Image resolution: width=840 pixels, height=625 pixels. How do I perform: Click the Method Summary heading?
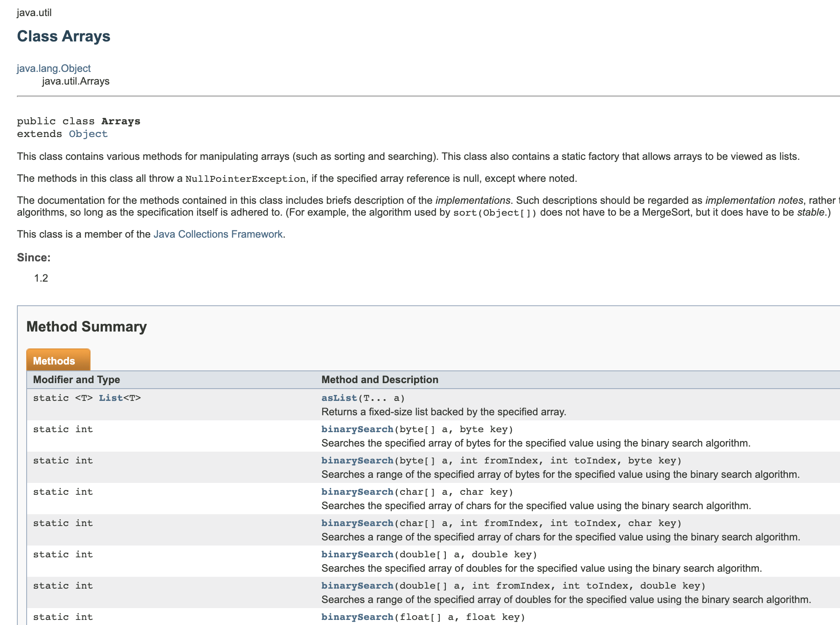pos(86,327)
